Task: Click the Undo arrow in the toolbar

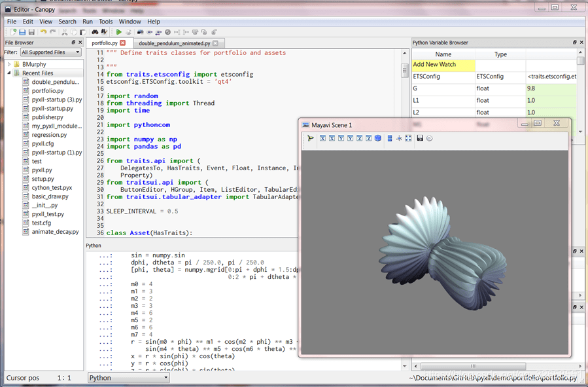Action: (44, 32)
